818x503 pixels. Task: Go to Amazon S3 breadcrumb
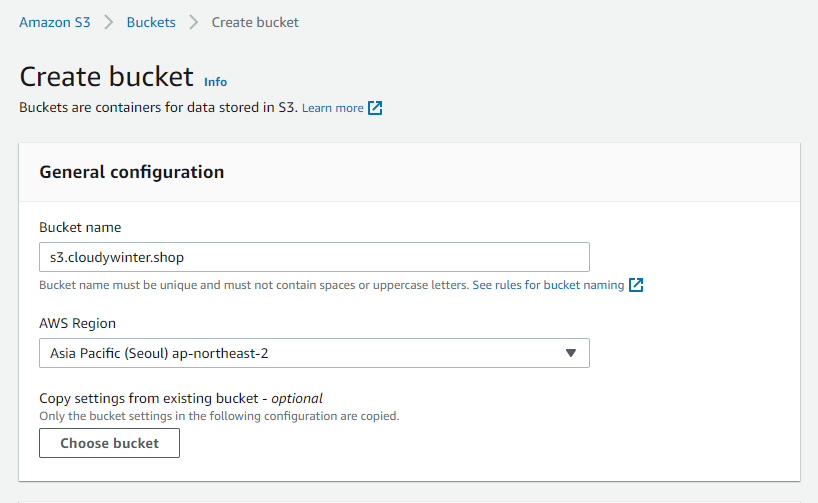(55, 22)
